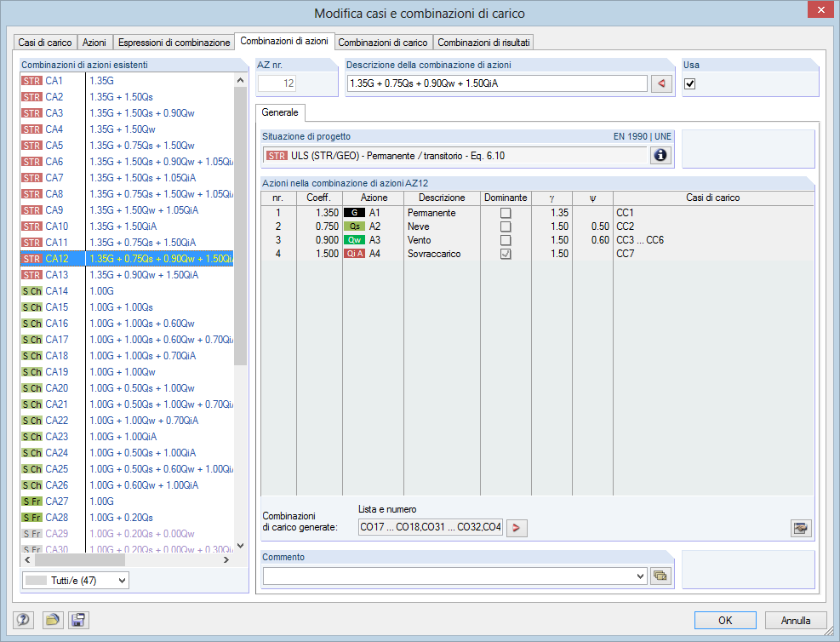The height and width of the screenshot is (642, 840).
Task: Click the open folder icon at bottom
Action: click(x=53, y=620)
